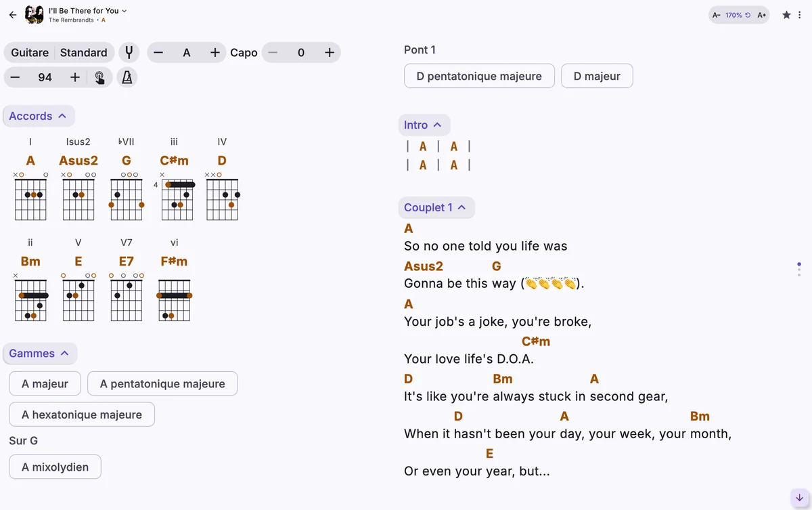Collapse the Accords section
The height and width of the screenshot is (510, 812).
[x=38, y=116]
